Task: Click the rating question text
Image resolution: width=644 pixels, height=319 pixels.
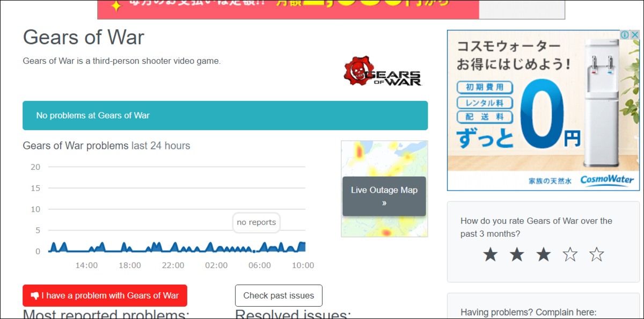Action: pyautogui.click(x=537, y=227)
